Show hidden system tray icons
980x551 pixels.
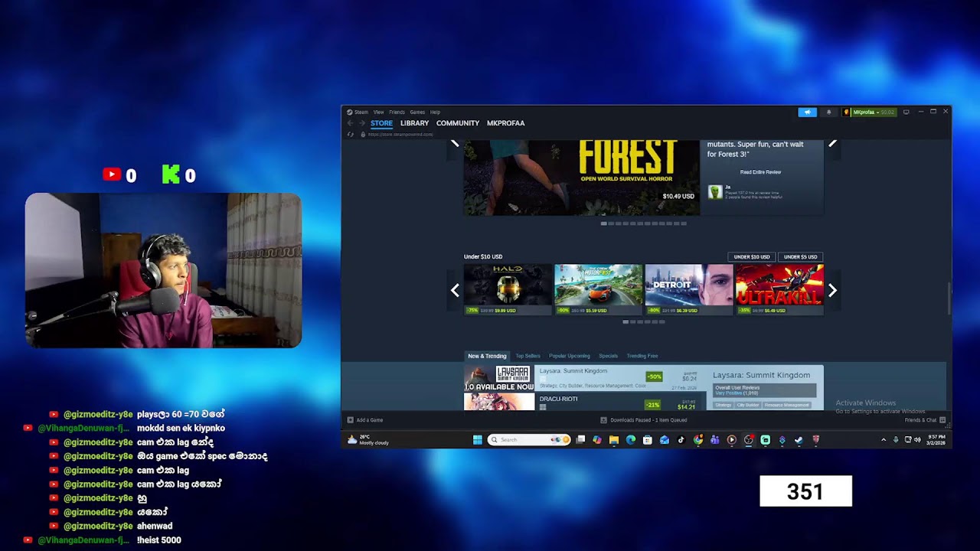884,440
